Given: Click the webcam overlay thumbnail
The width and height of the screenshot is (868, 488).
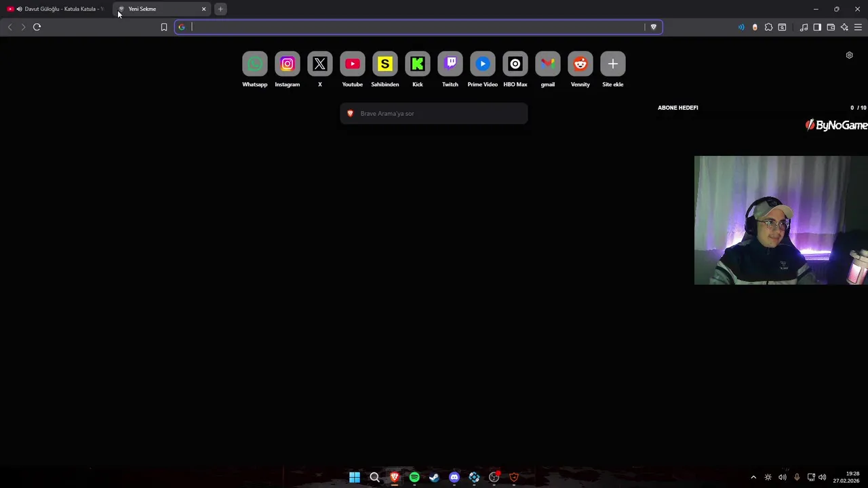Looking at the screenshot, I should coord(781,220).
